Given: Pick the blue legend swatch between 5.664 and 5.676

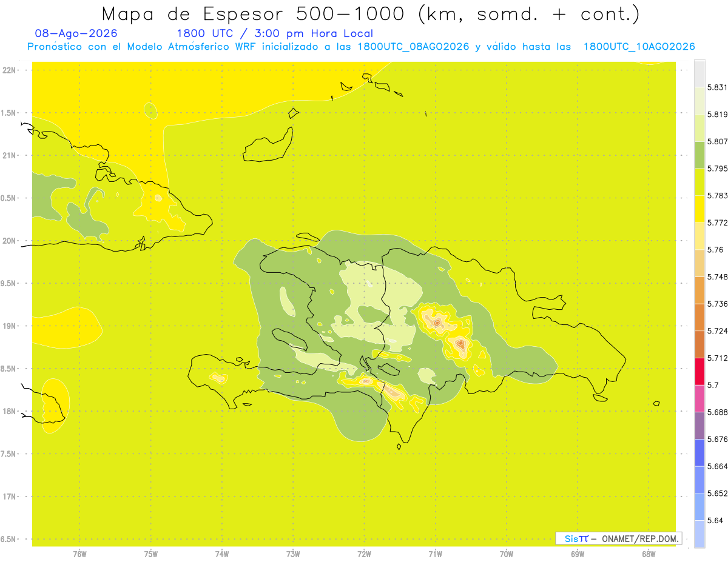Looking at the screenshot, I should [700, 452].
